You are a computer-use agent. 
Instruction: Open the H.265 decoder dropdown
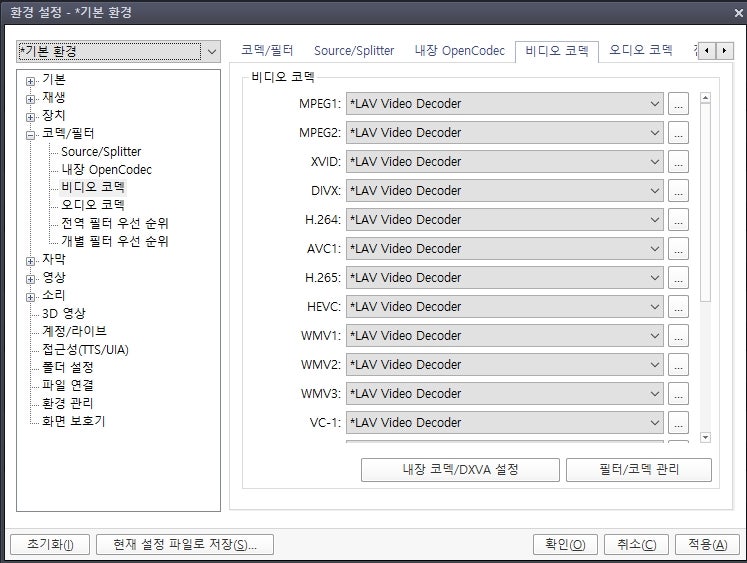pos(505,278)
